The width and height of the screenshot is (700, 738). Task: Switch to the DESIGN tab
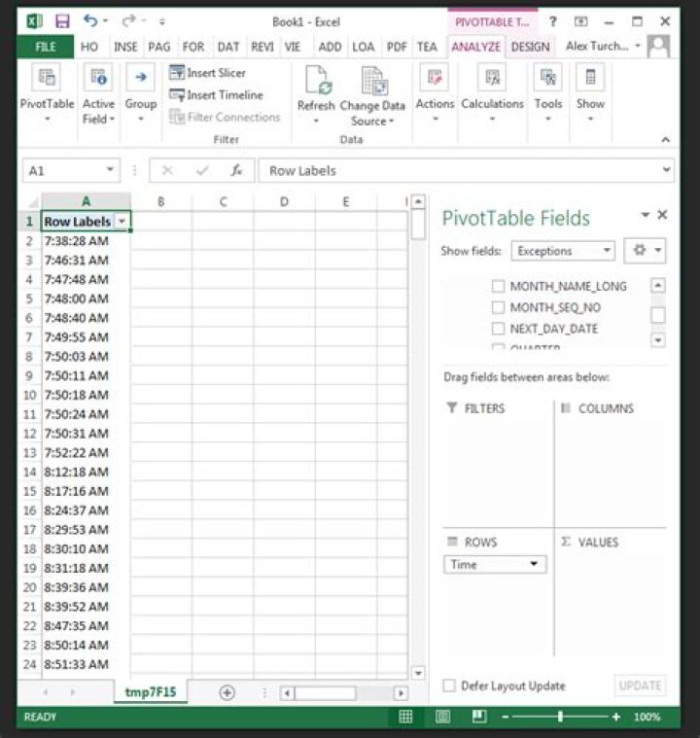pyautogui.click(x=530, y=47)
